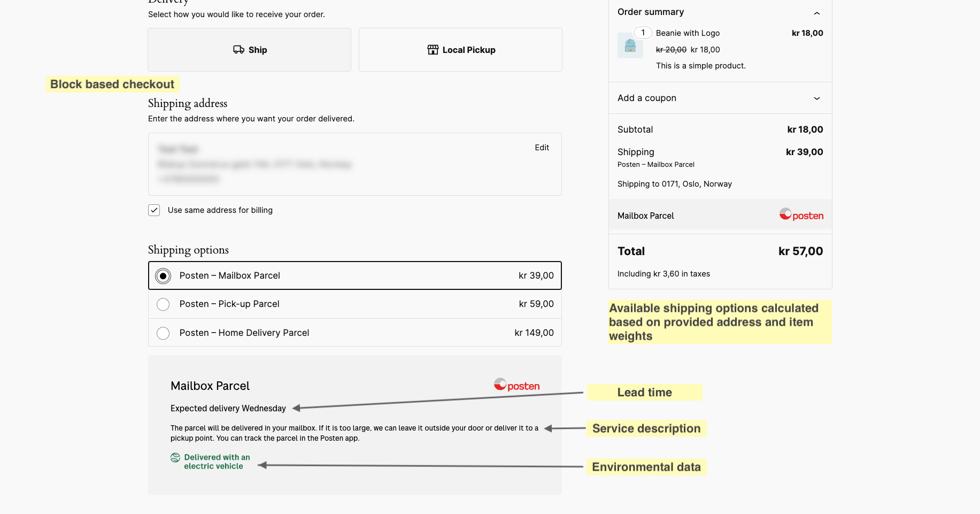Collapse the Order summary panel
The image size is (980, 514).
816,13
